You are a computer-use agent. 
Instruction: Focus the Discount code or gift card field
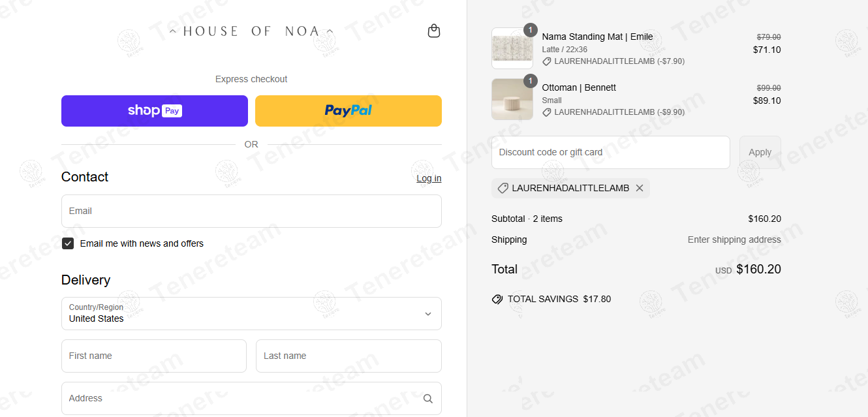pos(610,152)
